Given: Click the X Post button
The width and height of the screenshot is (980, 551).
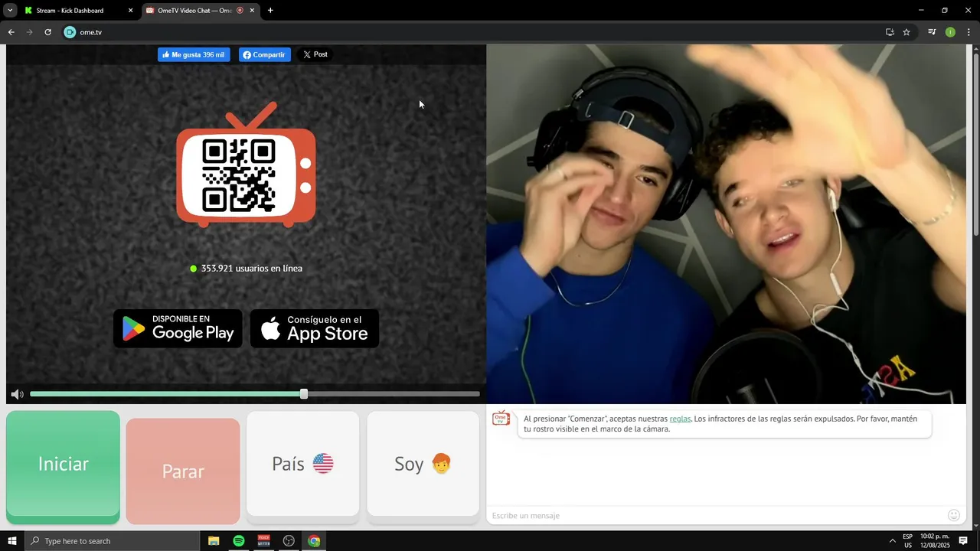Looking at the screenshot, I should 315,54.
